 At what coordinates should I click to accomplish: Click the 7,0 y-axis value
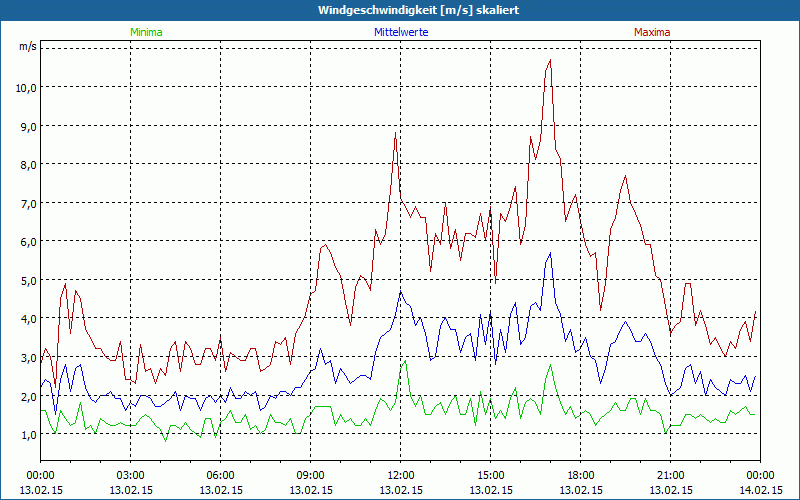pos(29,204)
